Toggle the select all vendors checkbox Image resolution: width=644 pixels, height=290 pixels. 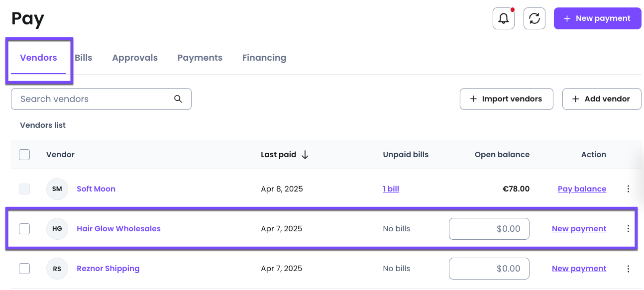click(x=24, y=155)
